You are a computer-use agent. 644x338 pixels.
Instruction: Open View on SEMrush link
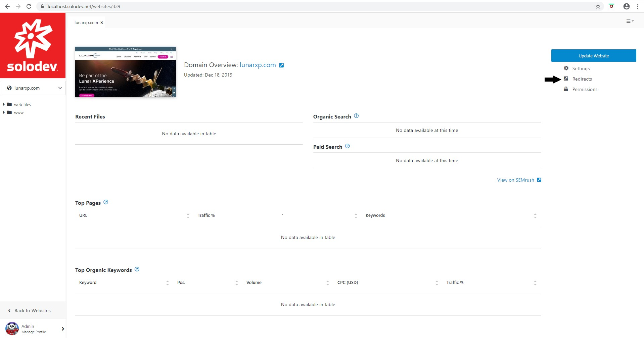[515, 180]
